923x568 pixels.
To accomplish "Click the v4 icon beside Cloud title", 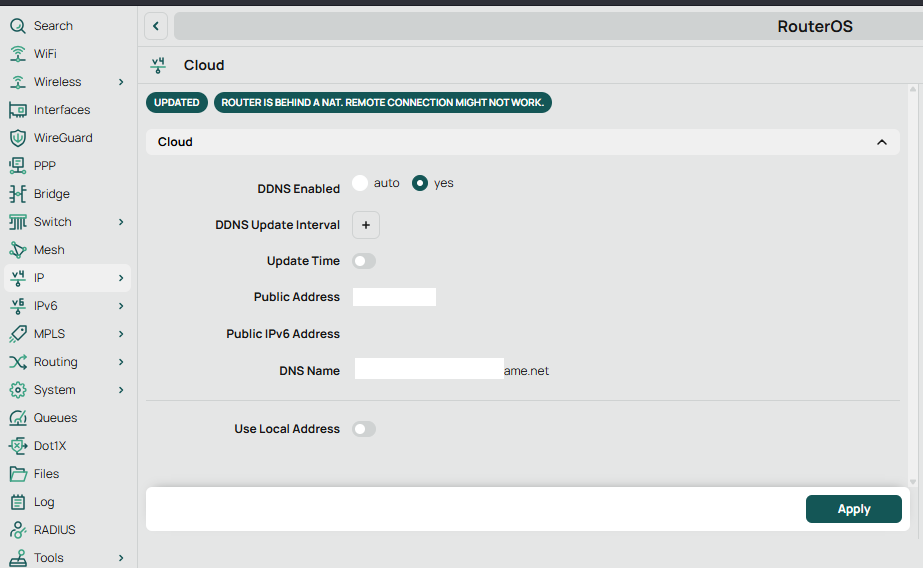I will 158,65.
